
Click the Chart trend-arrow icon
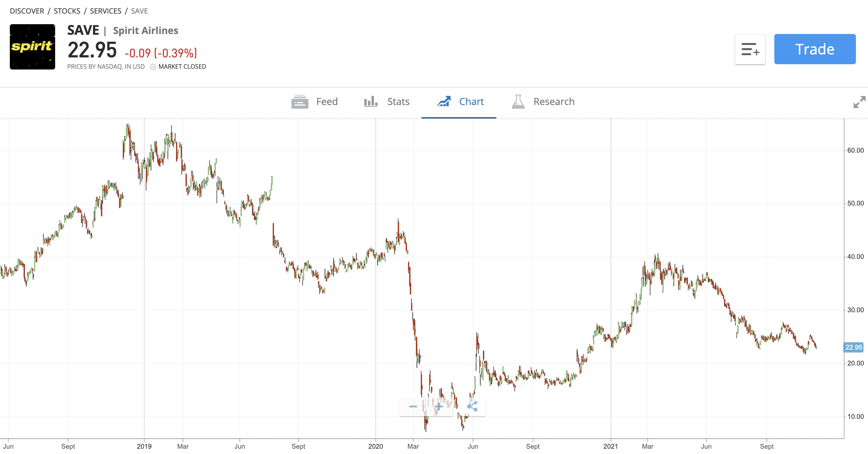444,101
